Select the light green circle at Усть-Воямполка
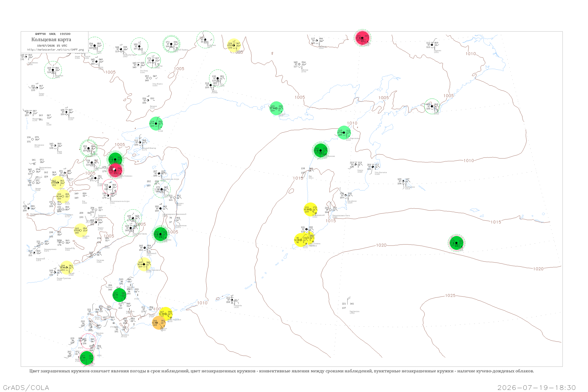Image resolution: width=588 pixels, height=392 pixels. (344, 132)
